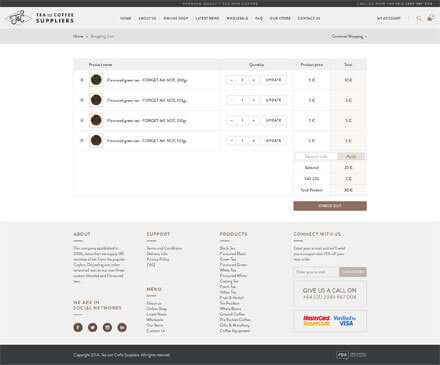Image resolution: width=440 pixels, height=365 pixels.
Task: Click first product's tea thumbnail
Action: [x=96, y=80]
